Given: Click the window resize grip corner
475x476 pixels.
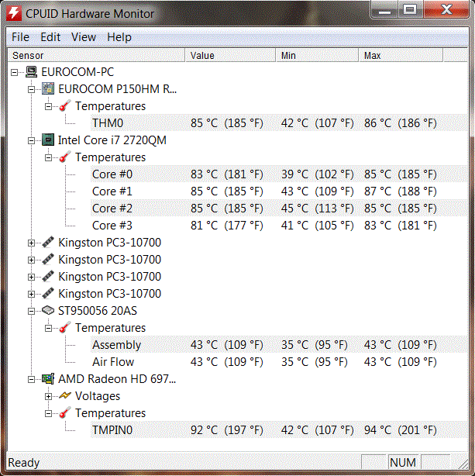Looking at the screenshot, I should (463, 464).
